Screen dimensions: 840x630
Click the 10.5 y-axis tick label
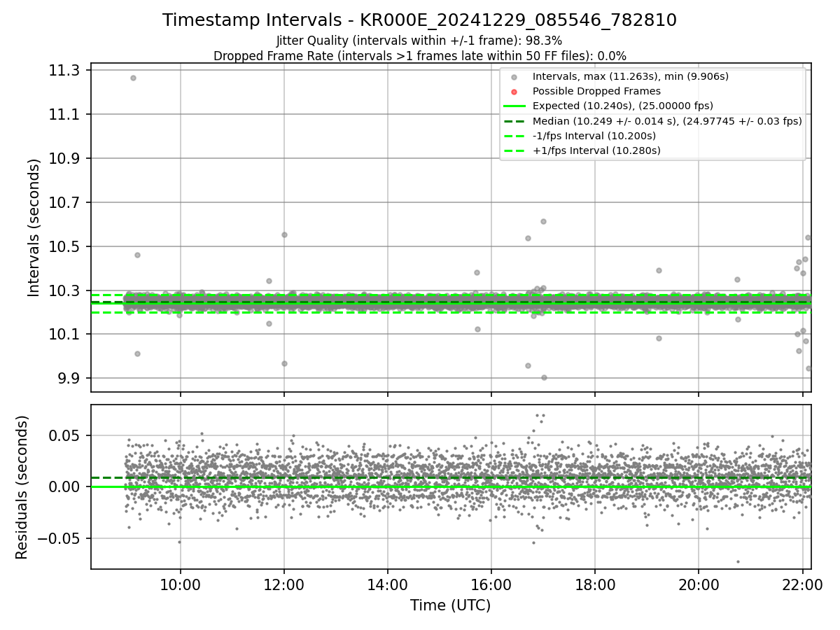65,246
